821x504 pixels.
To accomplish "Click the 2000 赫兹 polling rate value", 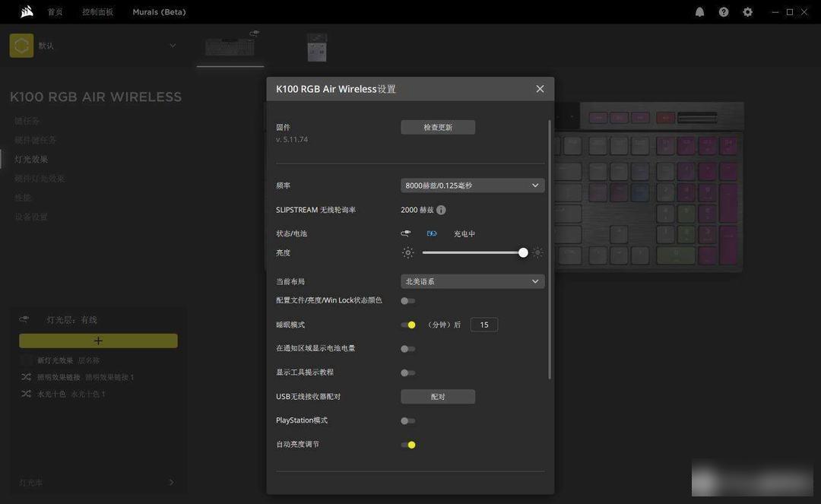I will [417, 210].
